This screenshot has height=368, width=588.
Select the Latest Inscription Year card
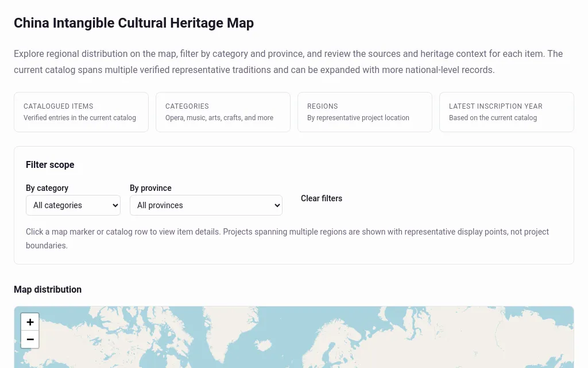(x=506, y=112)
